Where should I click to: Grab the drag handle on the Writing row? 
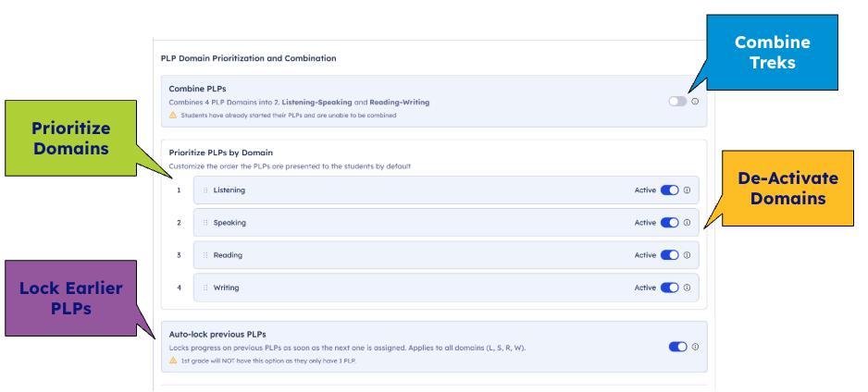tap(205, 288)
